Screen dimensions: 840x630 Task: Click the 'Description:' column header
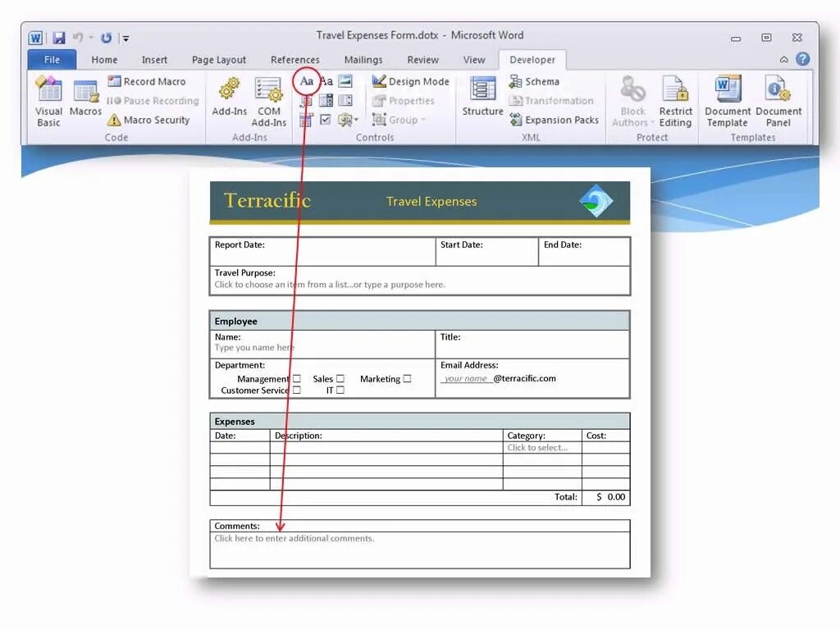point(386,436)
